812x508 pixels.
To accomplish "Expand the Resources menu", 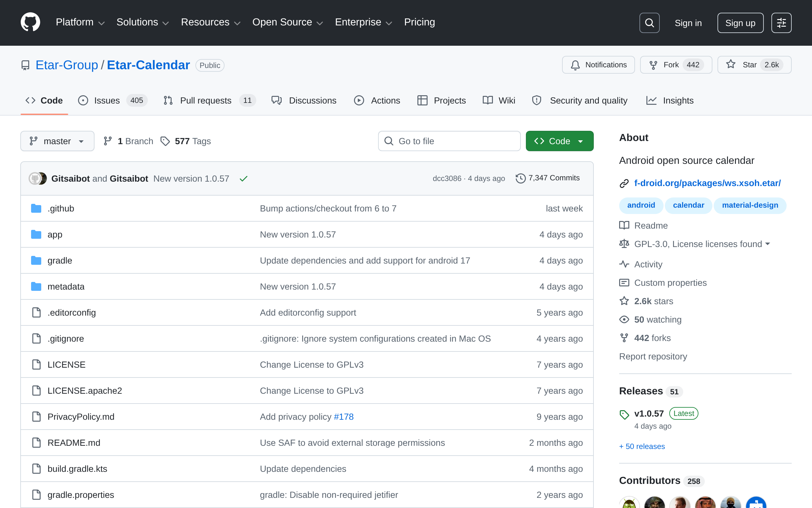I will 211,22.
